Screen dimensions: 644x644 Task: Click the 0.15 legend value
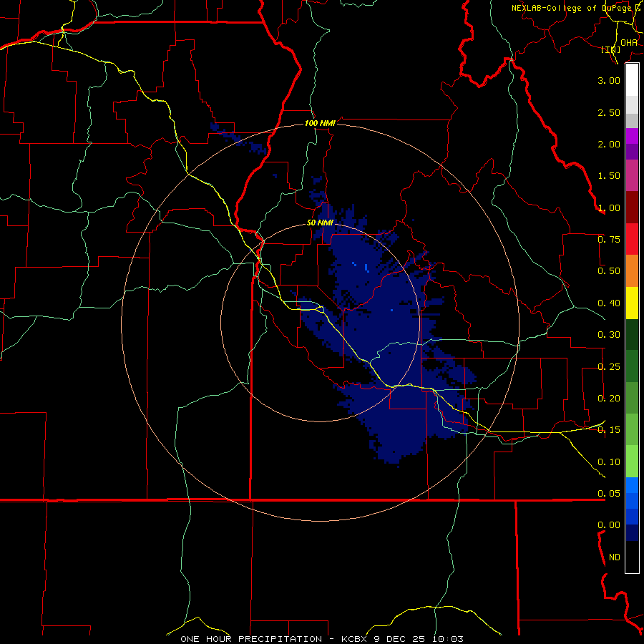[x=609, y=430]
